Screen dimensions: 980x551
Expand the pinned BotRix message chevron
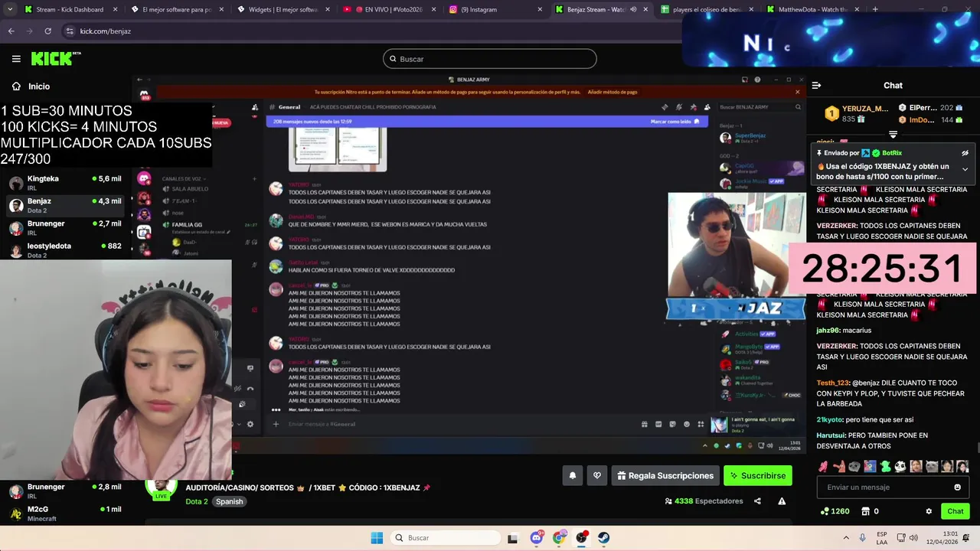[965, 169]
